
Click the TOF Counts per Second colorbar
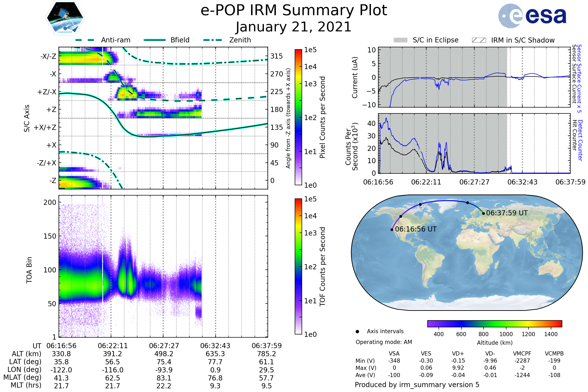pos(298,266)
